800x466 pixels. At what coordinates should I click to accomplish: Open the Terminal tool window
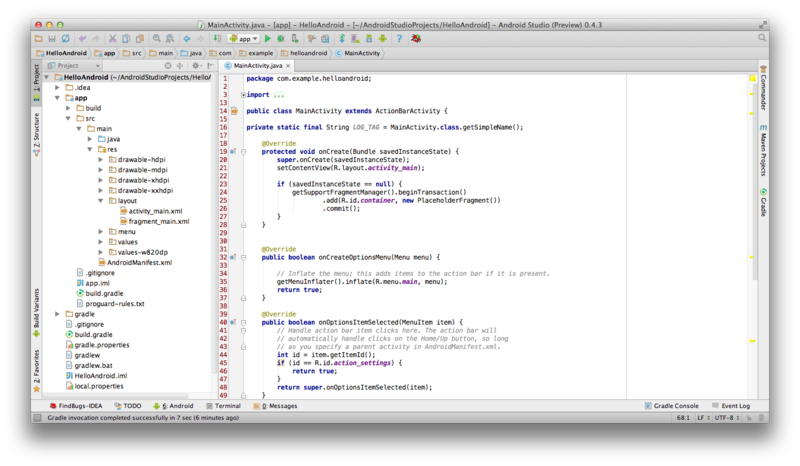pos(223,406)
